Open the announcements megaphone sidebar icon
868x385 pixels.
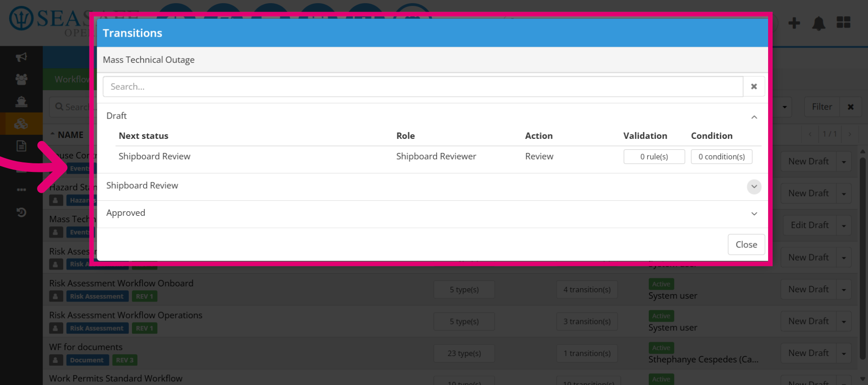coord(21,57)
